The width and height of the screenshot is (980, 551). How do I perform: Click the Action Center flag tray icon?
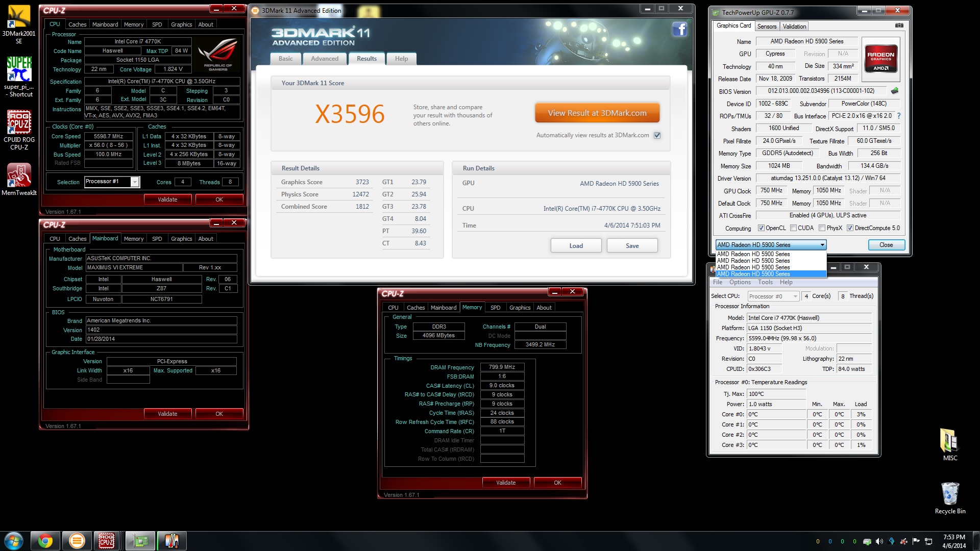pyautogui.click(x=916, y=541)
